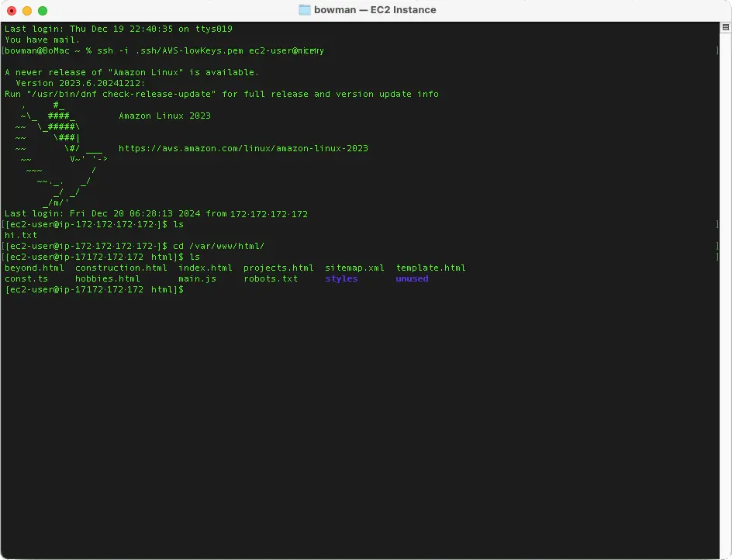Open the aws.amazon.com amazon-linux-2023 URL
This screenshot has height=560, width=732.
(243, 148)
